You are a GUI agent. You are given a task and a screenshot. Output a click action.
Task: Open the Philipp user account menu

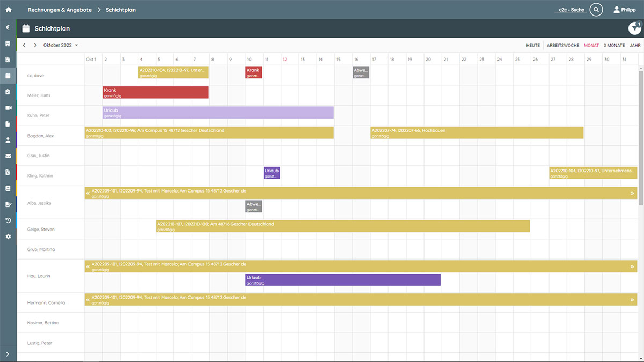point(624,9)
